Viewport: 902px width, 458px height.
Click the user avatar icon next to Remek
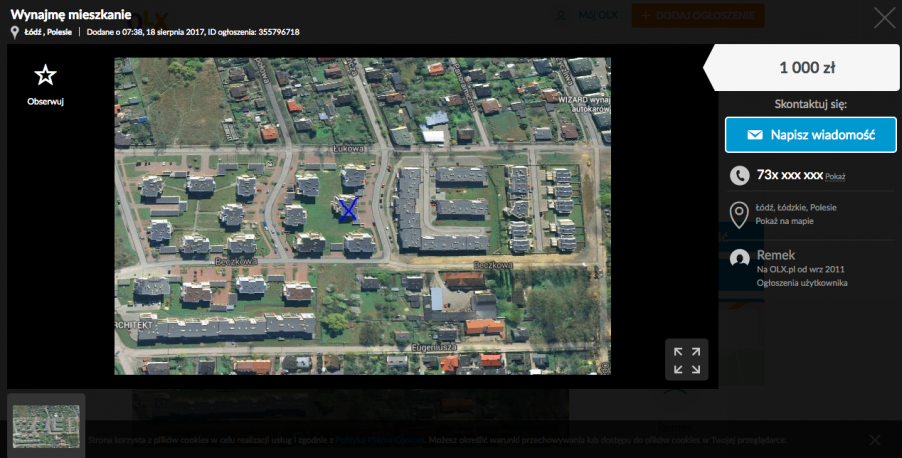point(739,258)
